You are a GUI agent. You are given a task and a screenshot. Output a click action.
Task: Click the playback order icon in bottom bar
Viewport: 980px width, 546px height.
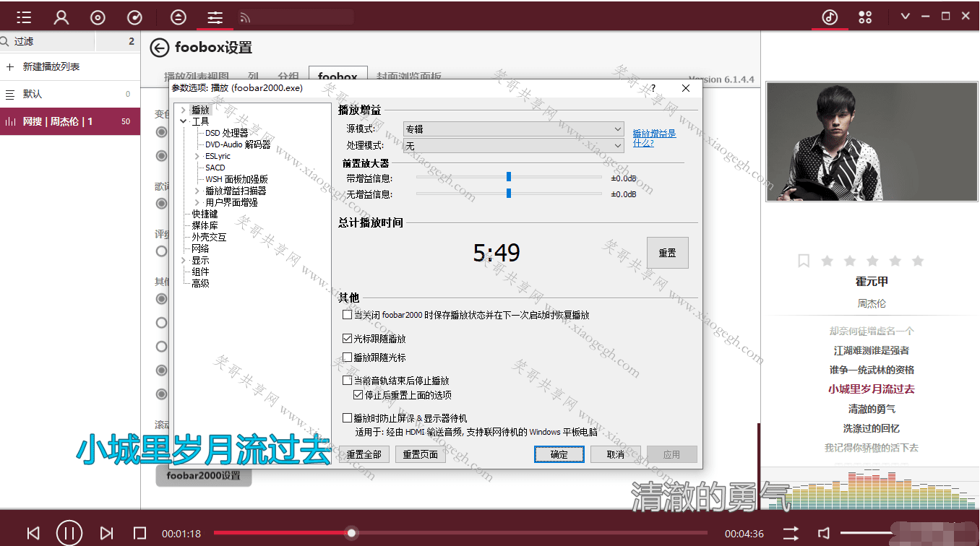click(x=791, y=533)
